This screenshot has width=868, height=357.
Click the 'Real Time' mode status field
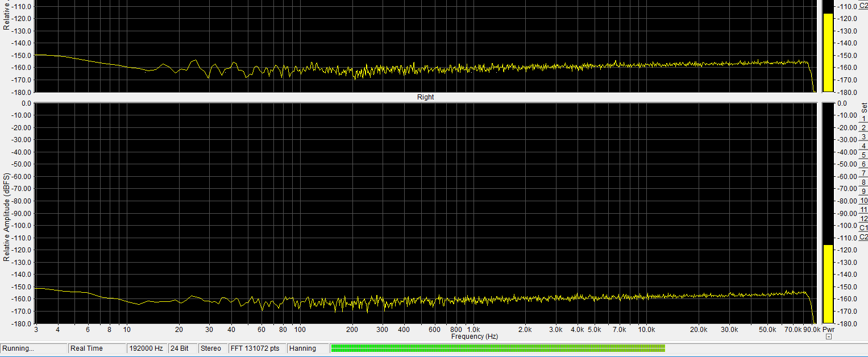(97, 348)
